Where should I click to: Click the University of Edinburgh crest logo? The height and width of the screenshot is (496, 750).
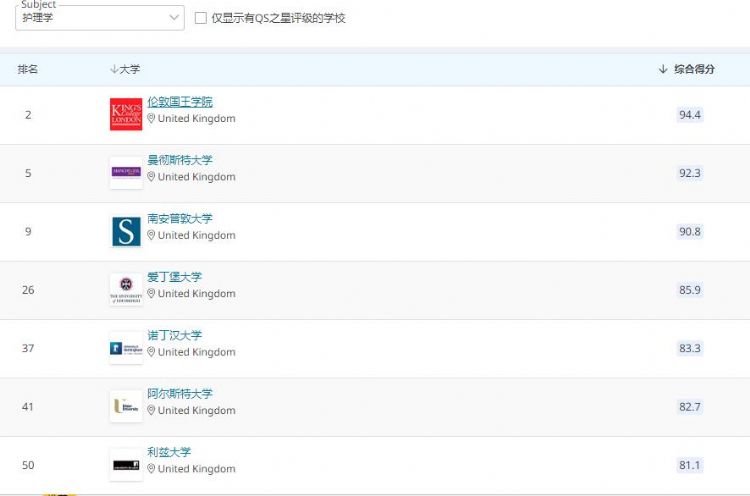coord(126,289)
